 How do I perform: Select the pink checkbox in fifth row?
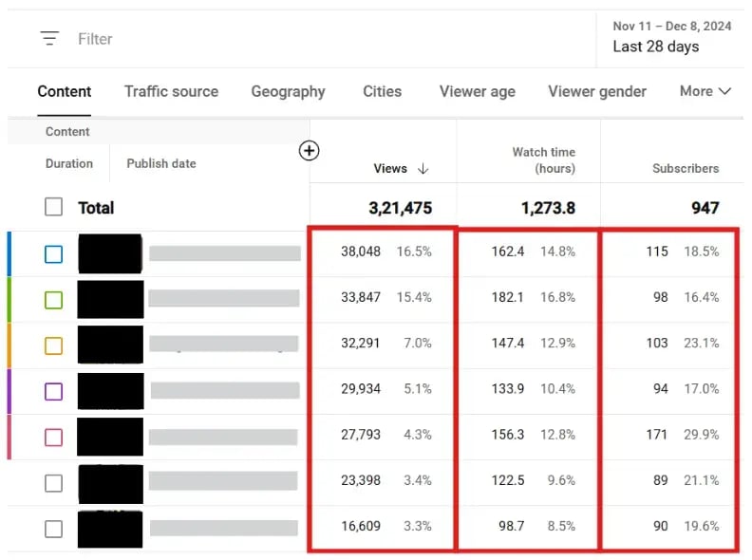pyautogui.click(x=54, y=437)
